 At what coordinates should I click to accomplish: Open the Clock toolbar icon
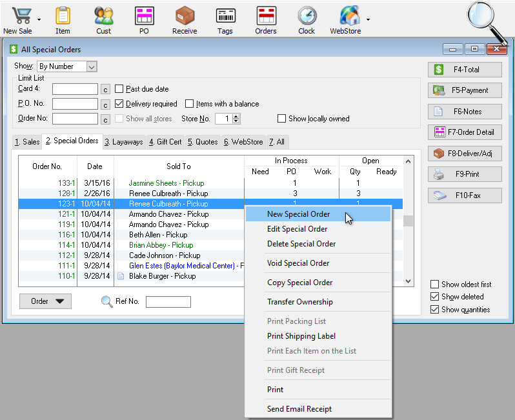point(307,16)
